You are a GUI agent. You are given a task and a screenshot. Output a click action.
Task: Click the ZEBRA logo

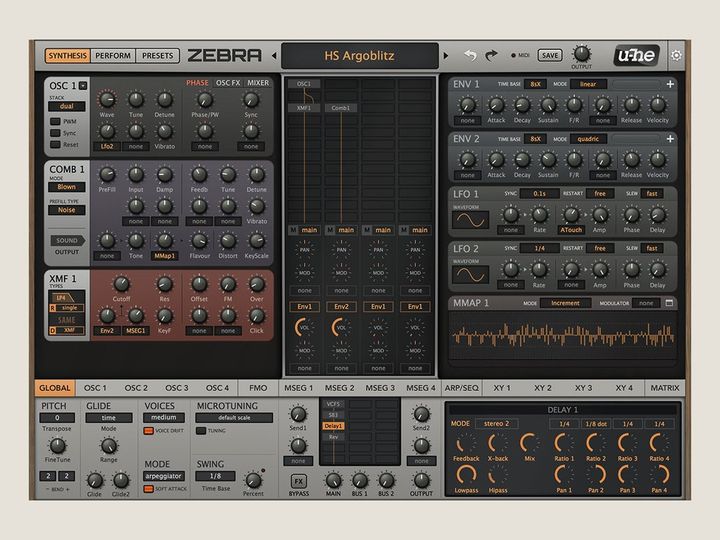[225, 56]
